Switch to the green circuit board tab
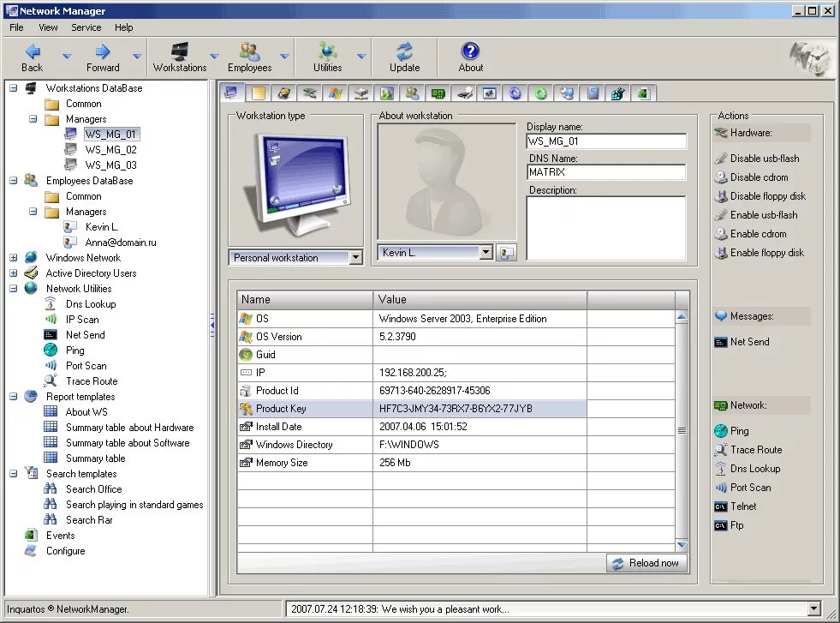This screenshot has width=840, height=623. point(438,93)
